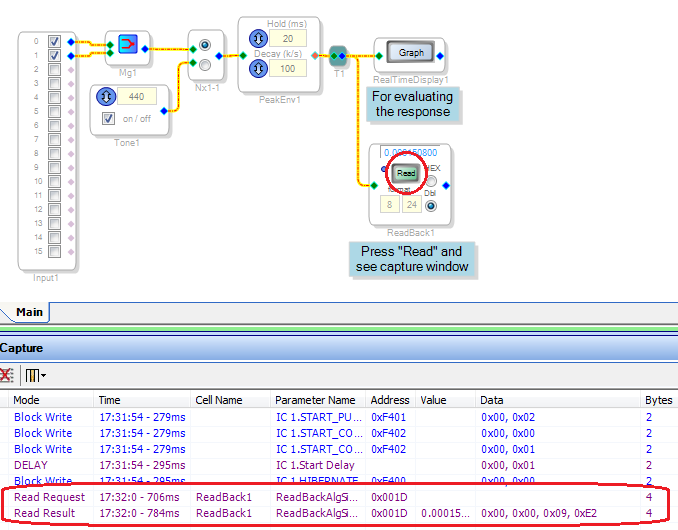Image resolution: width=678 pixels, height=530 pixels.
Task: Click the Capture panel title bar
Action: (x=339, y=348)
